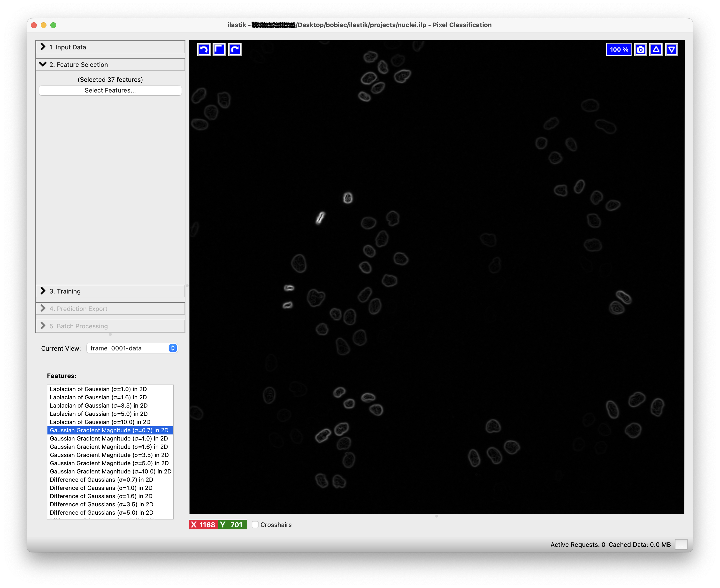Click the swap axes view icon
Viewport: 720px width, 588px height.
click(x=219, y=49)
